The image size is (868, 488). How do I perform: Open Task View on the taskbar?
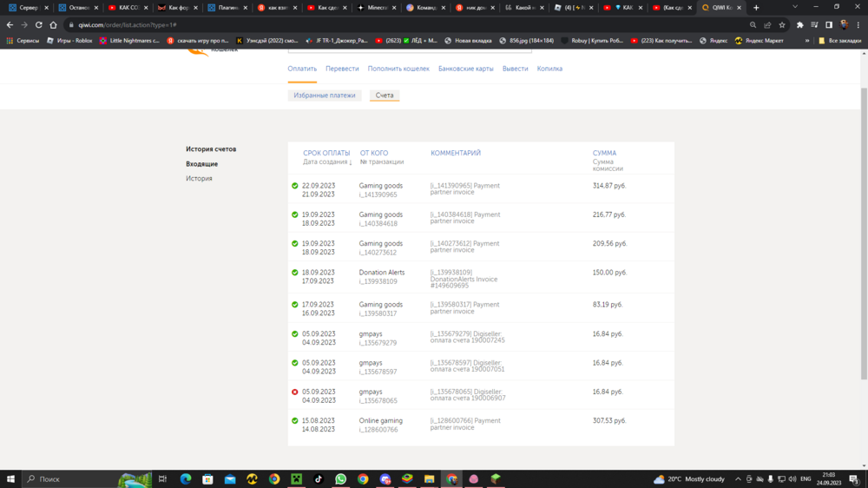click(x=163, y=479)
